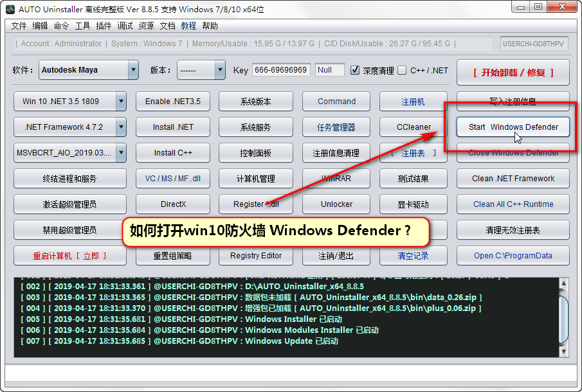The image size is (582, 392).
Task: Click the Enable .NET3.5 button
Action: tap(172, 102)
